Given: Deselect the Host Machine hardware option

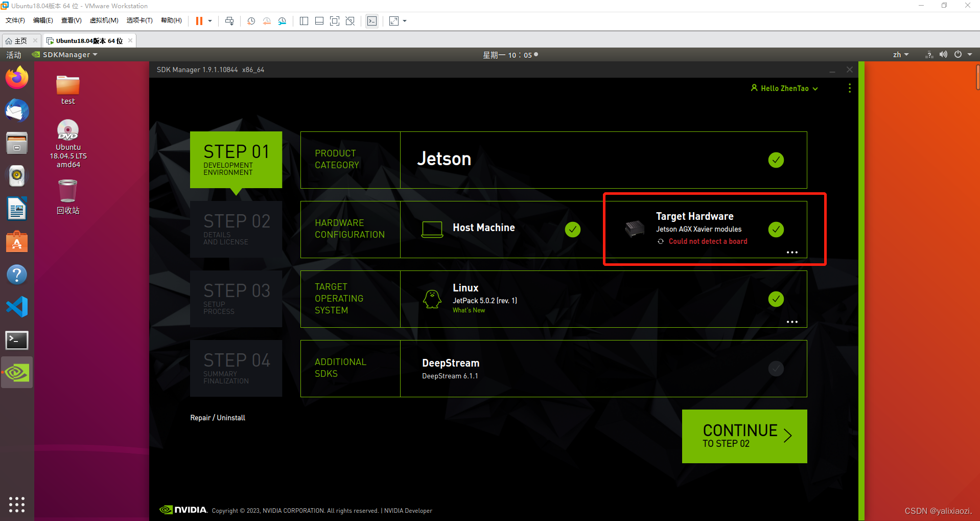Looking at the screenshot, I should tap(572, 229).
